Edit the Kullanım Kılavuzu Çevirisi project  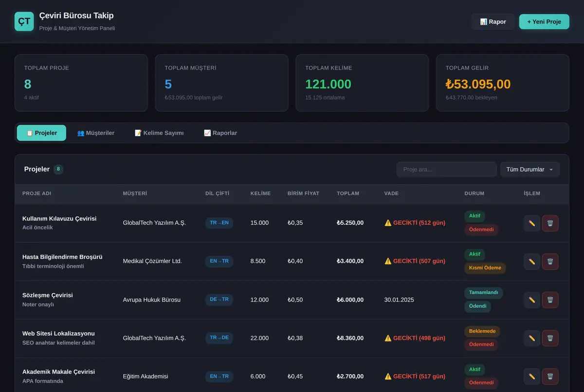coord(532,223)
